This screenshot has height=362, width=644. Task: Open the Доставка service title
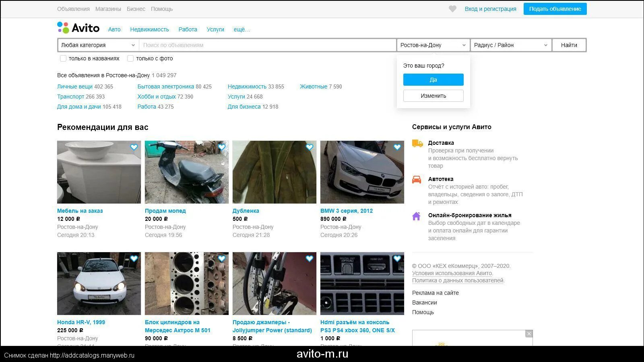pos(441,143)
